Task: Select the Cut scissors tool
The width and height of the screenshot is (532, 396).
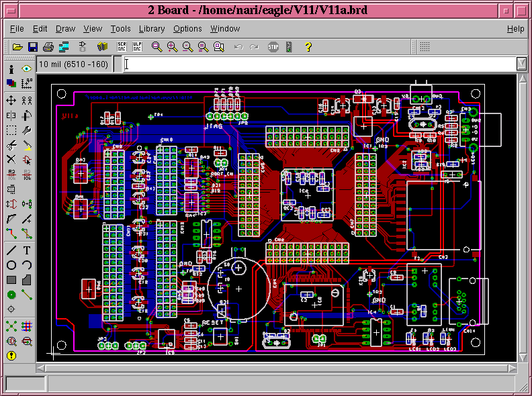Action: point(11,145)
